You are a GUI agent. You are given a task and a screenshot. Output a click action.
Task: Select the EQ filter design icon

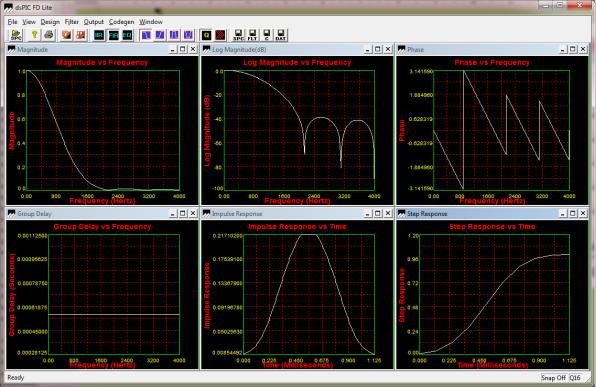click(127, 35)
